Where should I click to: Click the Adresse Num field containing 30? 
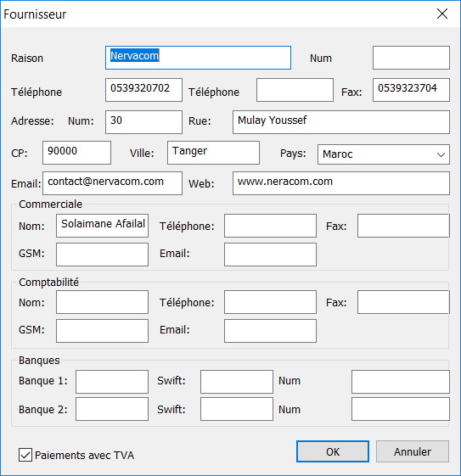[x=143, y=122]
